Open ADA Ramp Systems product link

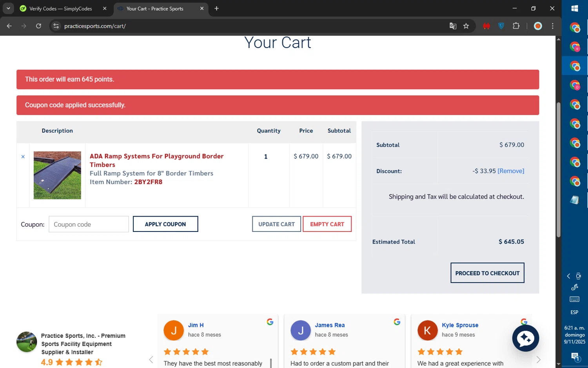click(x=156, y=160)
